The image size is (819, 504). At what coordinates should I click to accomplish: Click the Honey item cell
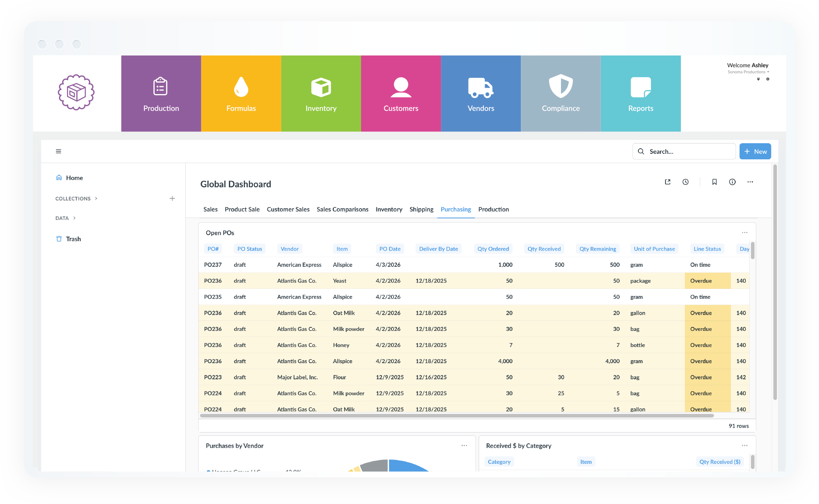341,345
